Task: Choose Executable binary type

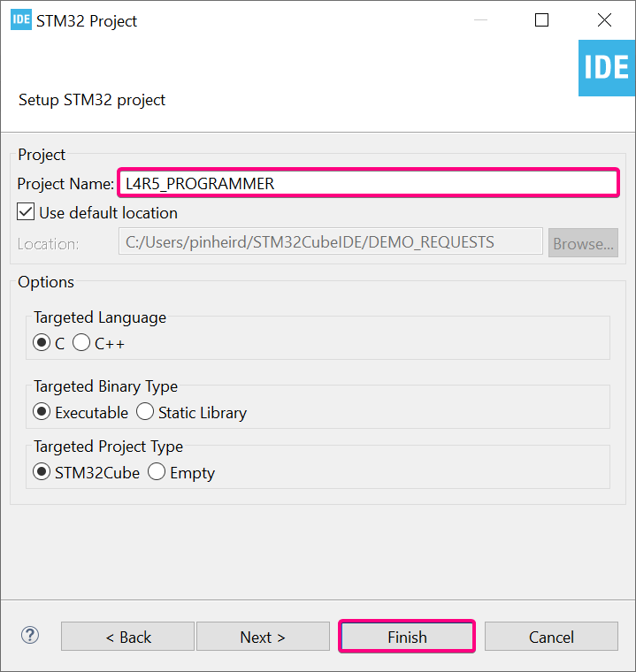Action: click(x=42, y=412)
